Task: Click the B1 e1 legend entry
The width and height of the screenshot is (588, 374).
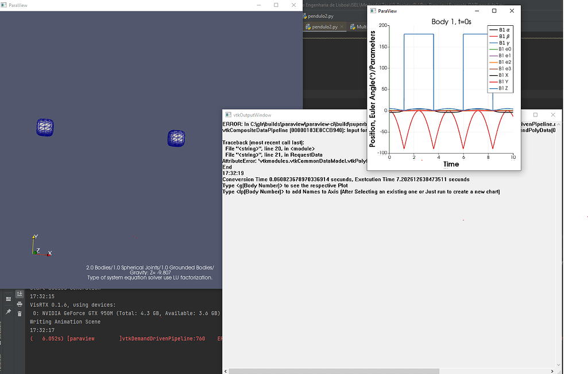Action: coord(500,56)
